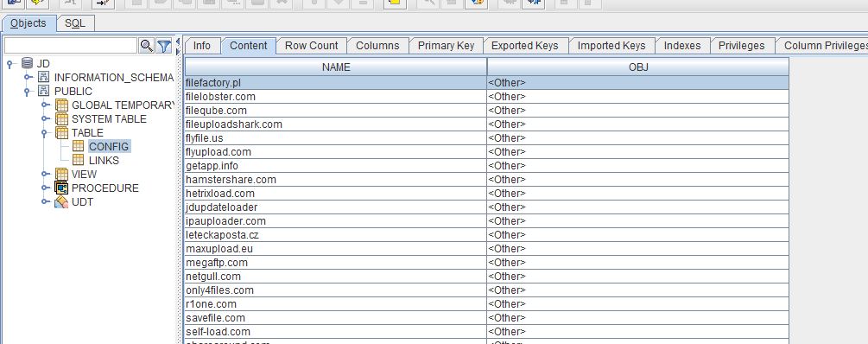Screen dimensions: 868x344
Task: Open the Indexes tab
Action: (x=682, y=46)
